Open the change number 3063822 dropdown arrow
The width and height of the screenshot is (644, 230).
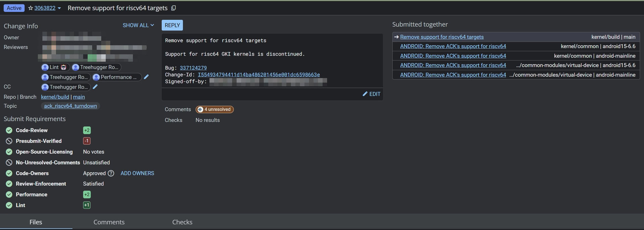coord(59,8)
